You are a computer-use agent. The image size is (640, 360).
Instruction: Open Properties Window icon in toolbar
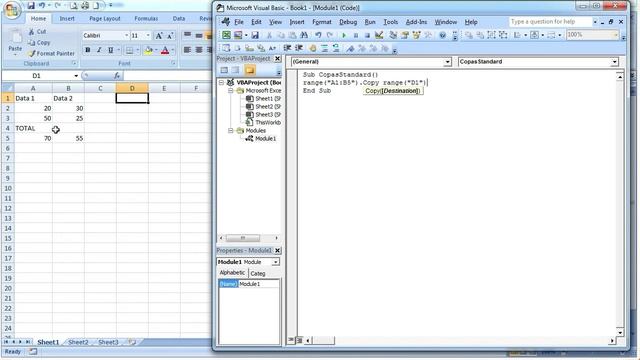point(405,35)
